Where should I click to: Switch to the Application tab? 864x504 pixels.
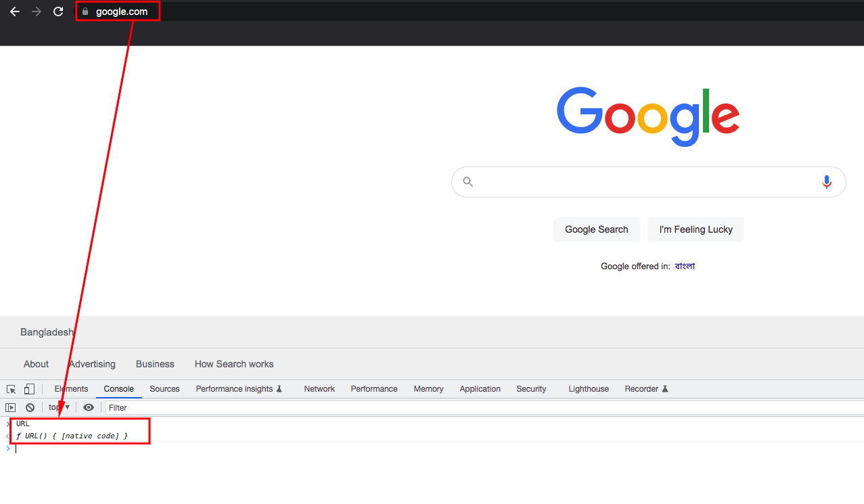coord(480,389)
